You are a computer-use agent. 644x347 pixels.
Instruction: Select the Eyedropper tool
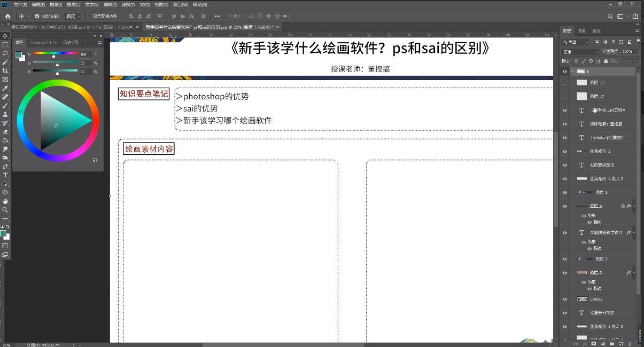pyautogui.click(x=5, y=88)
